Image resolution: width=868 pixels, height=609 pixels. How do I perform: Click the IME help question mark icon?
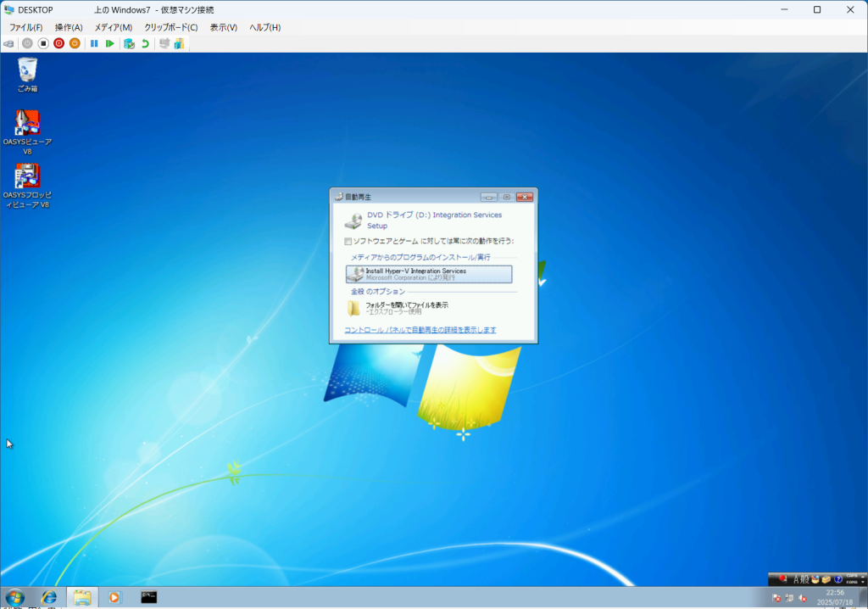[x=838, y=579]
